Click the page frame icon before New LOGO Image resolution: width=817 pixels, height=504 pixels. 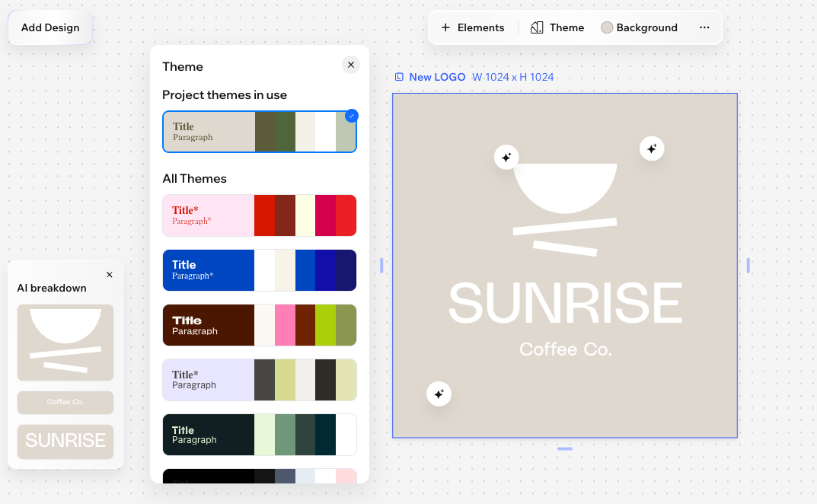click(400, 76)
